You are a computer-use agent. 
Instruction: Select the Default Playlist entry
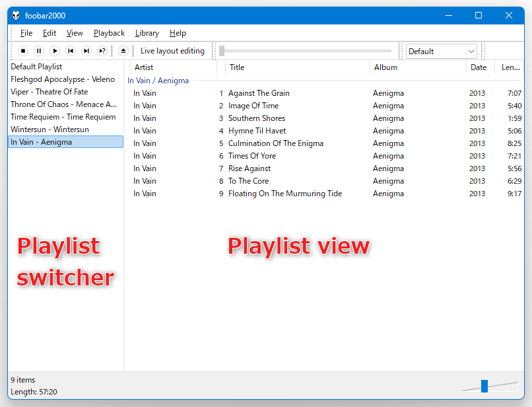(x=65, y=67)
